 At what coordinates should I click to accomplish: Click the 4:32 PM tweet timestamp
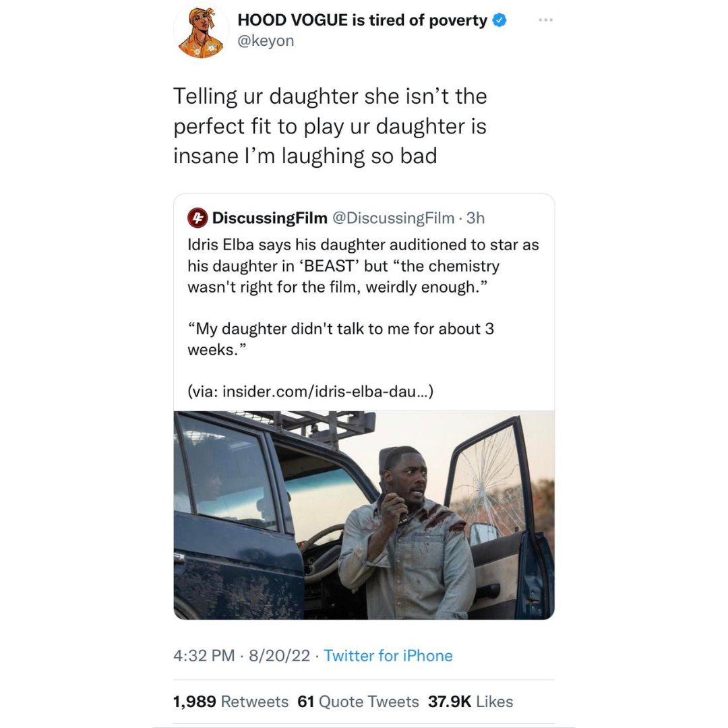click(x=204, y=656)
